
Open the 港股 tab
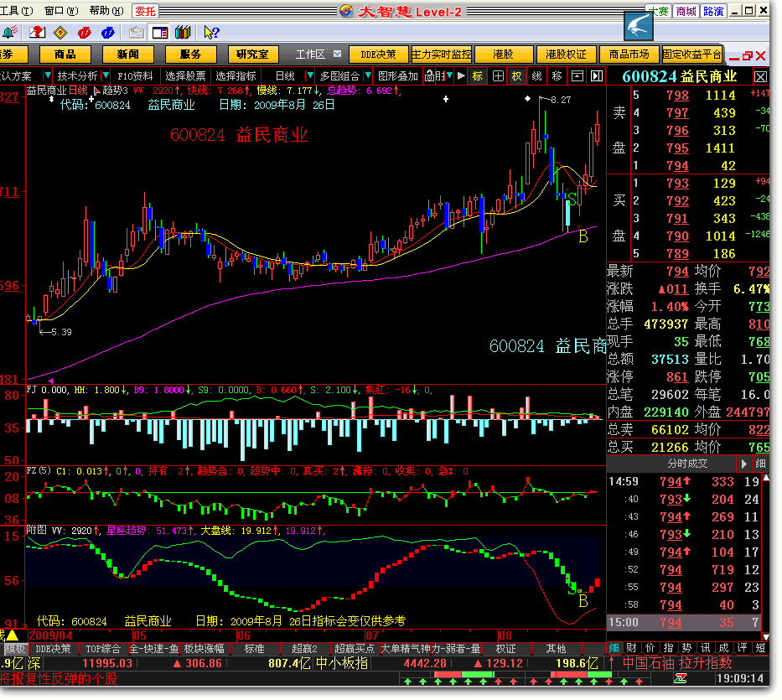point(503,54)
